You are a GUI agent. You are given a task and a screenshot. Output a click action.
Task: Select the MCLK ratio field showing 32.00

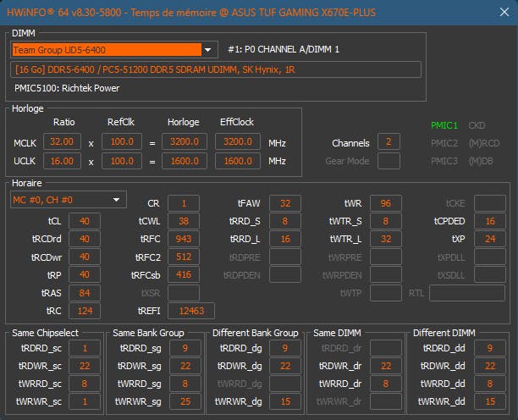[x=66, y=142]
